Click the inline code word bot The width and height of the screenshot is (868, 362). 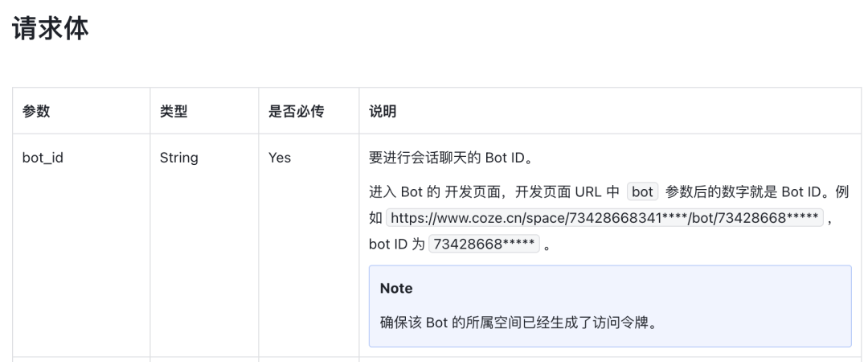pos(642,191)
